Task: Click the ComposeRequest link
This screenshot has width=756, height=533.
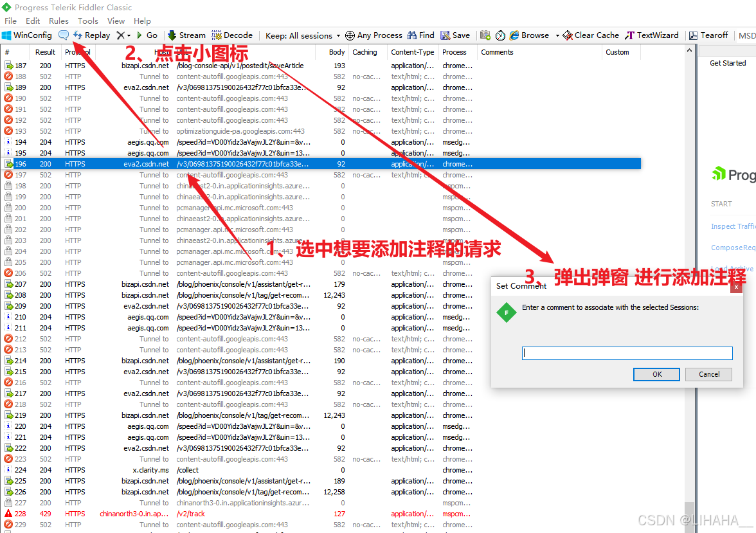Action: click(733, 248)
